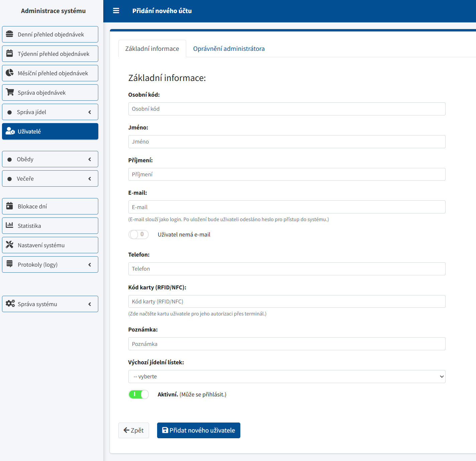This screenshot has height=461, width=476.
Task: Click the gears icon for Správa systému
Action: click(10, 304)
